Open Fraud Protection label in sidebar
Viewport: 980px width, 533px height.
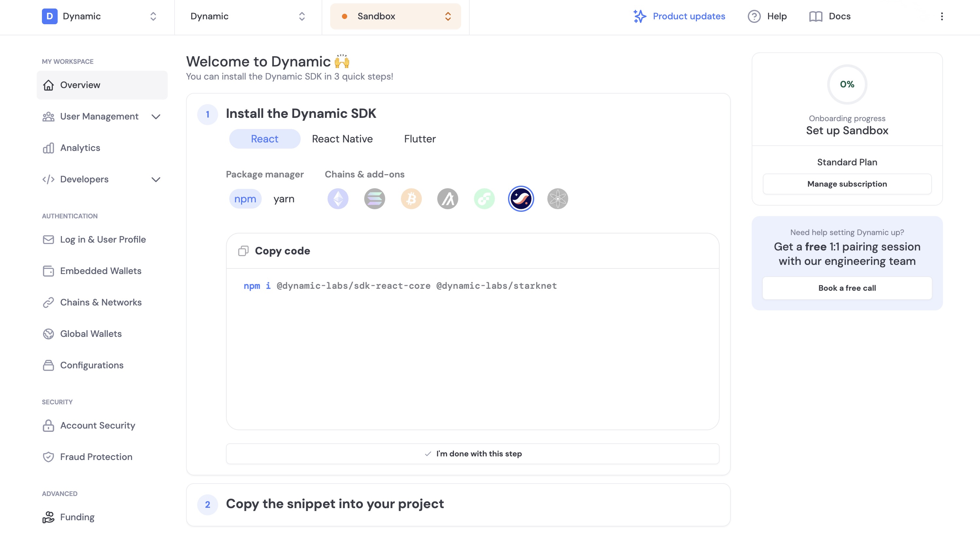coord(96,457)
